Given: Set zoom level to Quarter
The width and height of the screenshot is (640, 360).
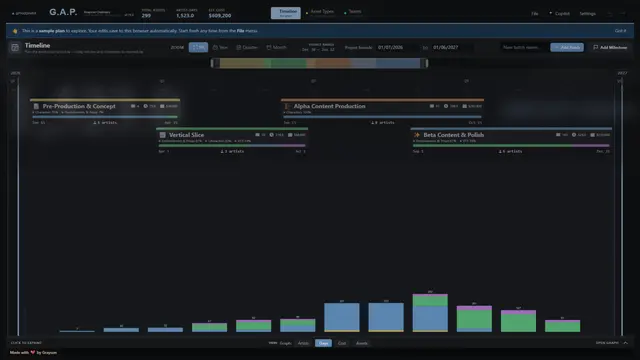Looking at the screenshot, I should coord(247,47).
